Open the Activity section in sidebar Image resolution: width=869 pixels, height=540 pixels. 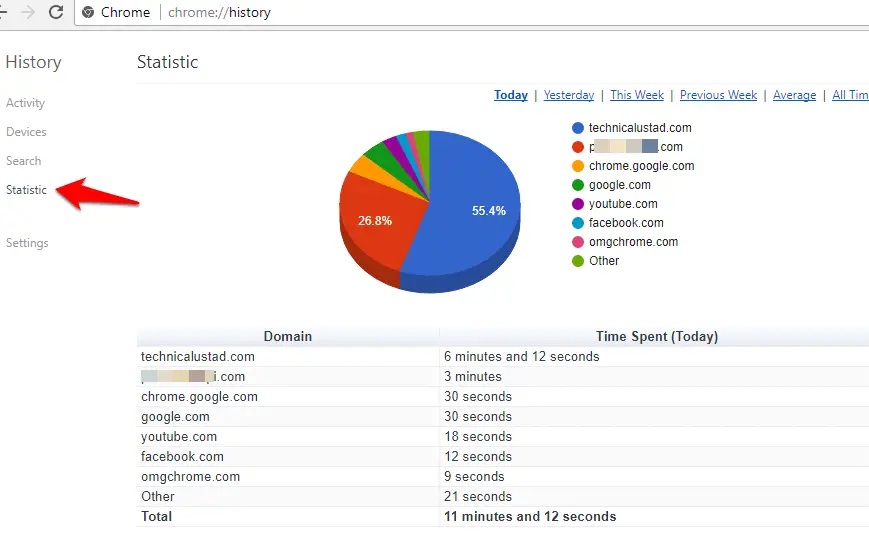[x=25, y=103]
